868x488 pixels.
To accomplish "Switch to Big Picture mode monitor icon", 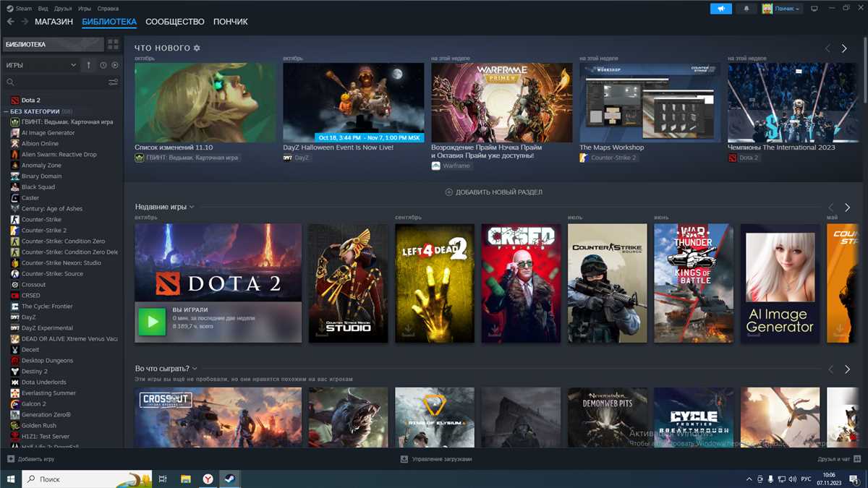I will click(x=814, y=9).
